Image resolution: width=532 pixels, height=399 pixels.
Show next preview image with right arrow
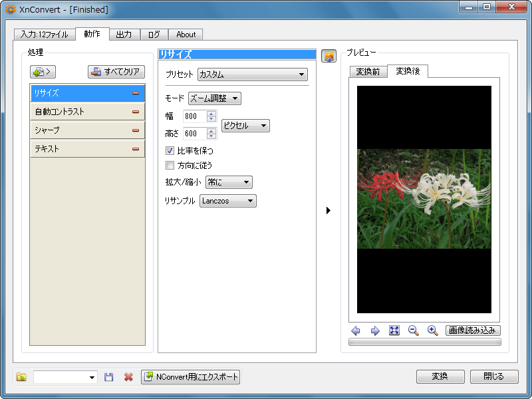(375, 331)
